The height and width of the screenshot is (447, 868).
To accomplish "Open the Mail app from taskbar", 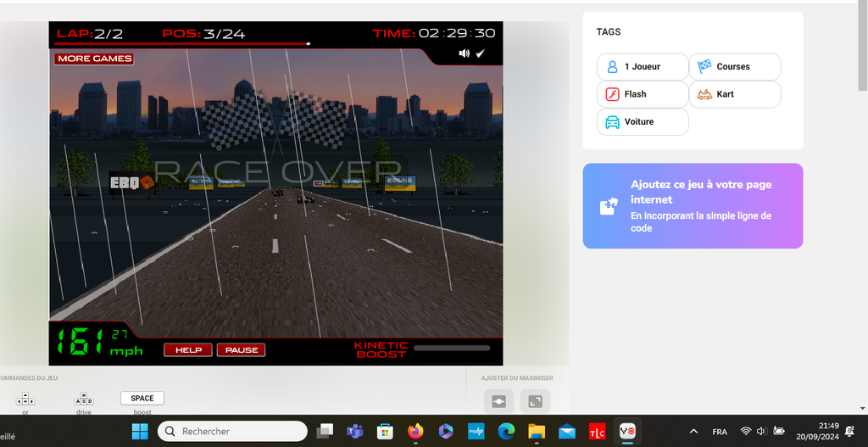I will (567, 431).
